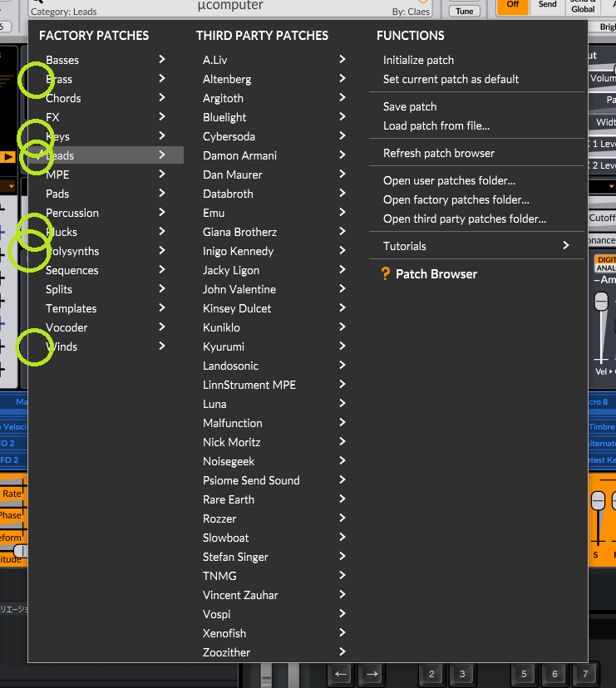The image size is (616, 688).
Task: Click the number 7 key button
Action: 585,674
